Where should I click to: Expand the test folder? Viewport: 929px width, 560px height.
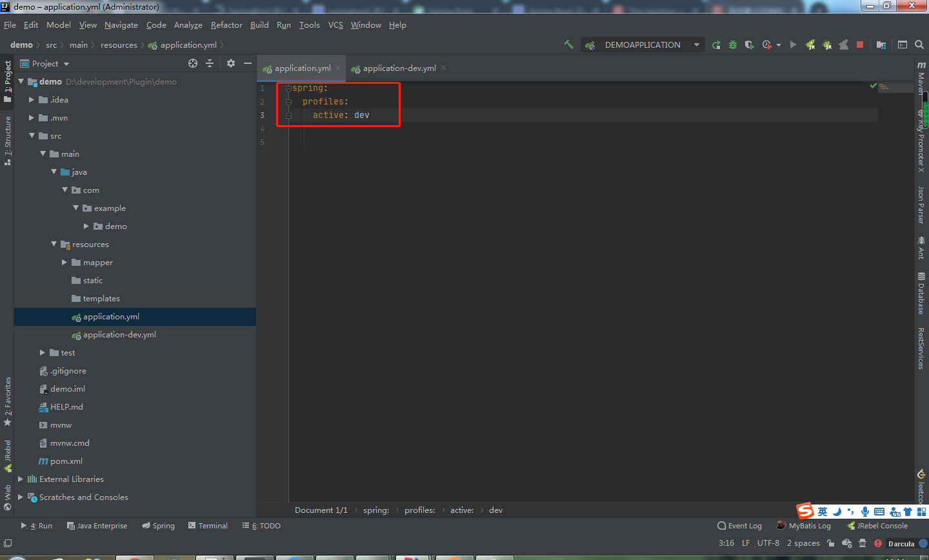coord(43,352)
